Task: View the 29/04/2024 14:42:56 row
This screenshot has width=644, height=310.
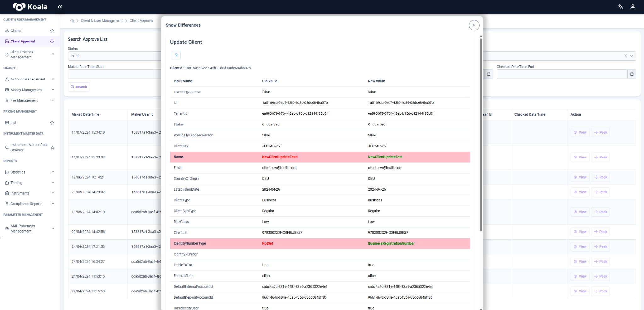Action: click(x=580, y=232)
